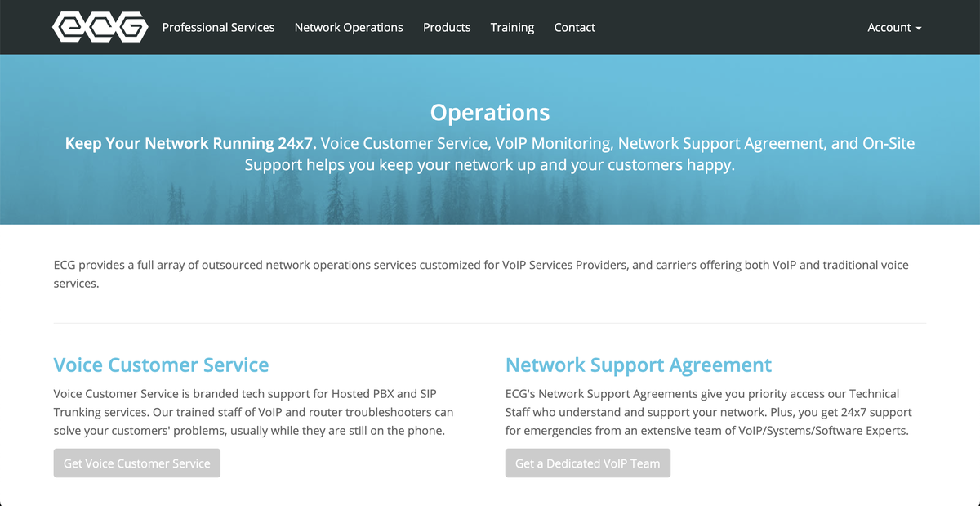Click the Voice Customer Service description paragraph

tap(253, 412)
